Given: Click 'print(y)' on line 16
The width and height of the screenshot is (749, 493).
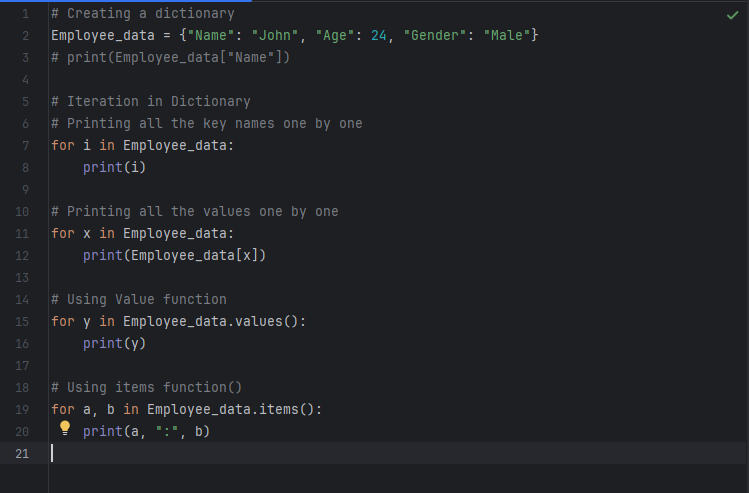Looking at the screenshot, I should pyautogui.click(x=115, y=343).
